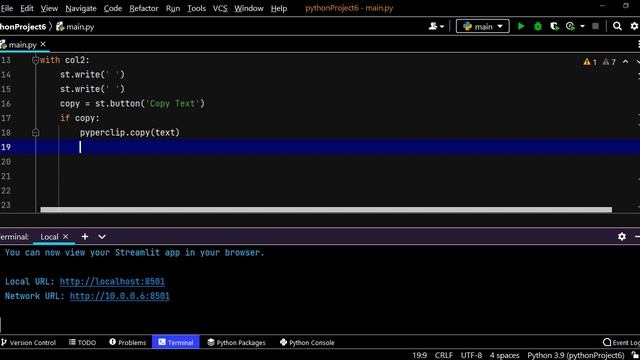Open the Python Console tool window
The image size is (640, 360).
(307, 342)
